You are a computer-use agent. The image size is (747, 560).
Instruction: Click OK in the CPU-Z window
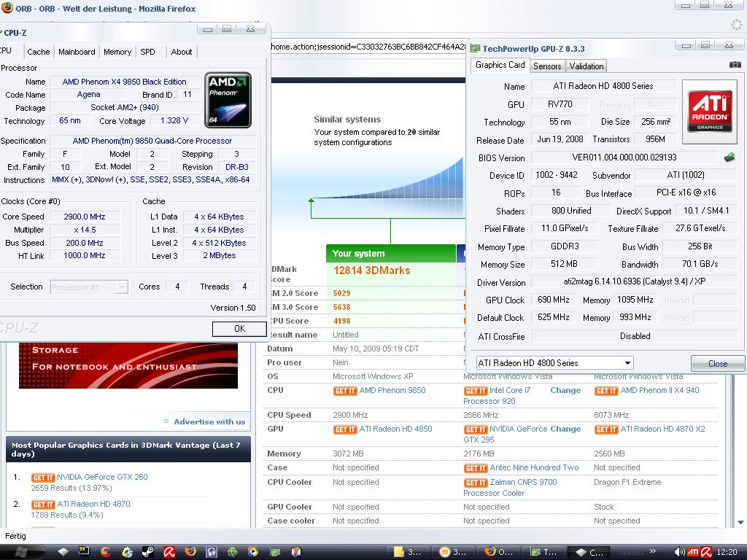pos(239,329)
